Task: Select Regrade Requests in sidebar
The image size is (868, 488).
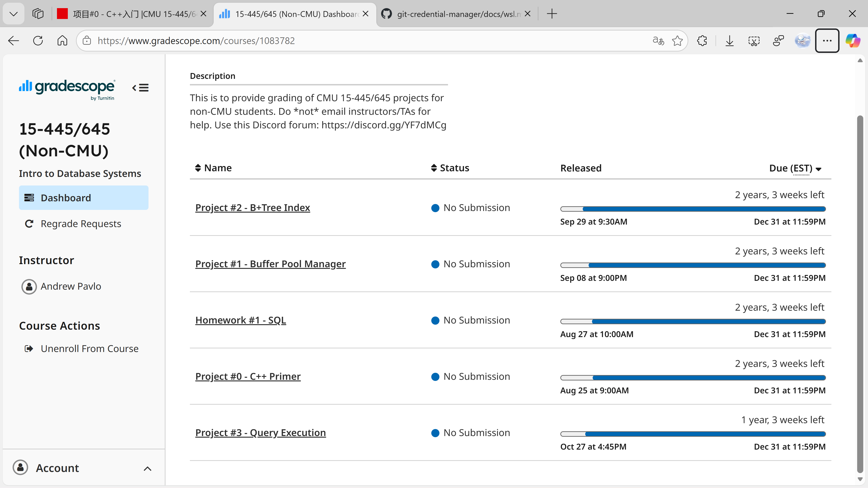Action: click(x=81, y=224)
